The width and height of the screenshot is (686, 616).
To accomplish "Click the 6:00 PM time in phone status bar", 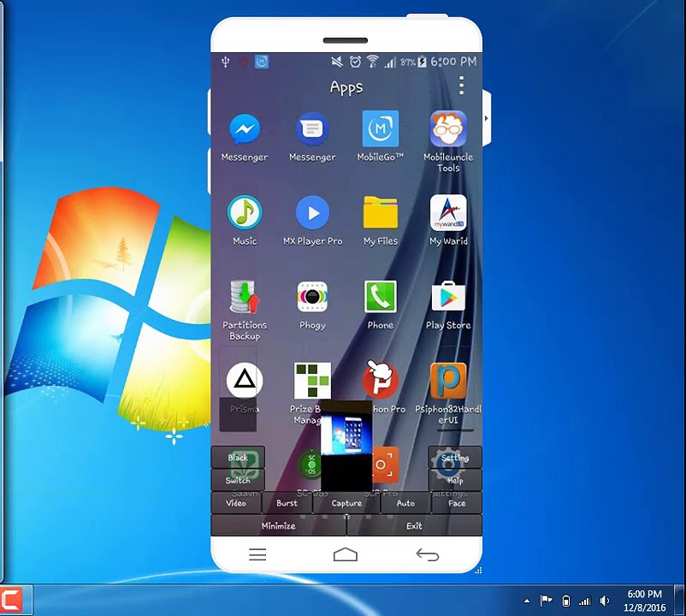I will (453, 62).
